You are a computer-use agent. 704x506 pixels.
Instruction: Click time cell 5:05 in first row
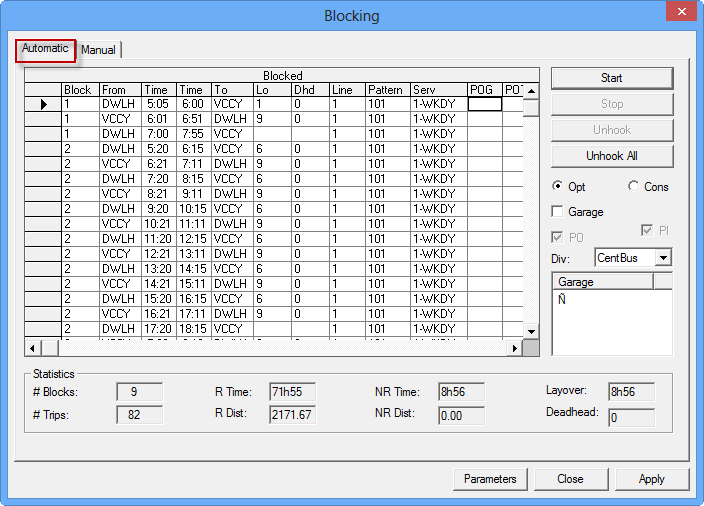coord(159,104)
